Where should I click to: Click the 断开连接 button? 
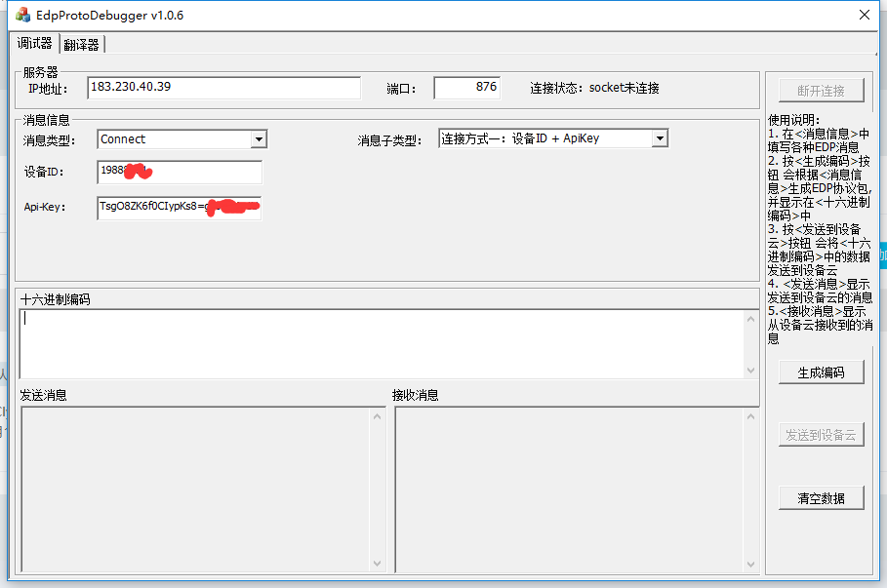click(822, 91)
